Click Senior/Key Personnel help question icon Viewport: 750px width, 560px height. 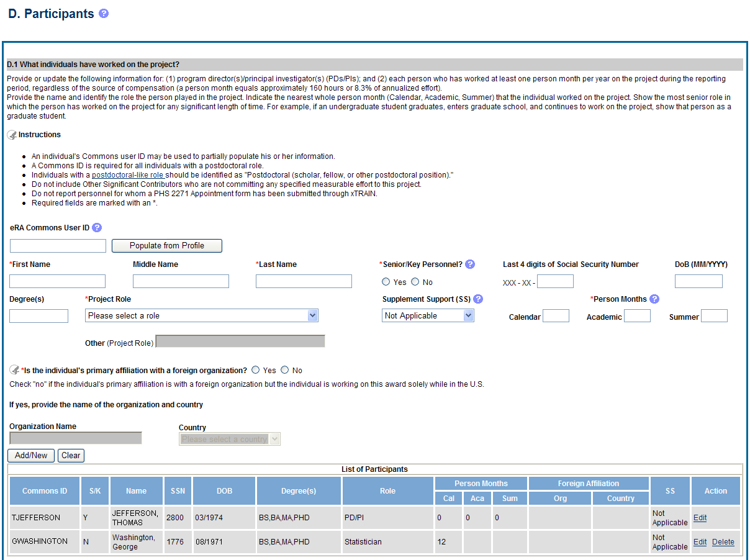470,264
